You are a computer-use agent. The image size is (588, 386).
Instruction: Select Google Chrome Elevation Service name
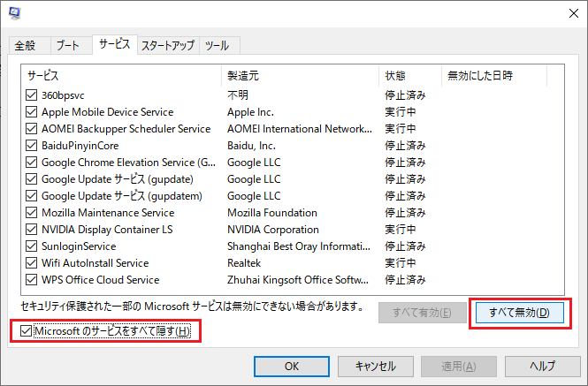(128, 163)
